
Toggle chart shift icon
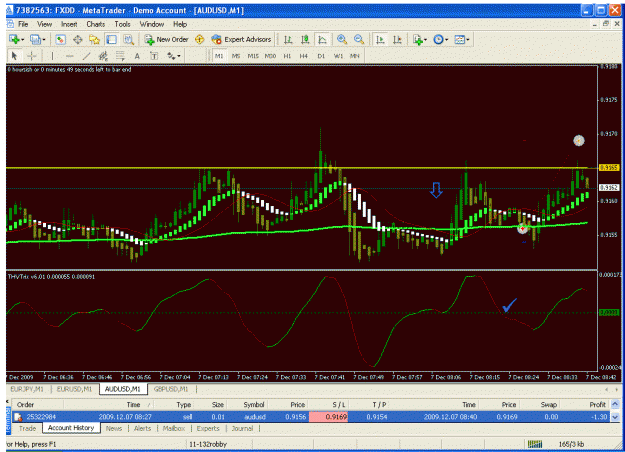pos(397,39)
